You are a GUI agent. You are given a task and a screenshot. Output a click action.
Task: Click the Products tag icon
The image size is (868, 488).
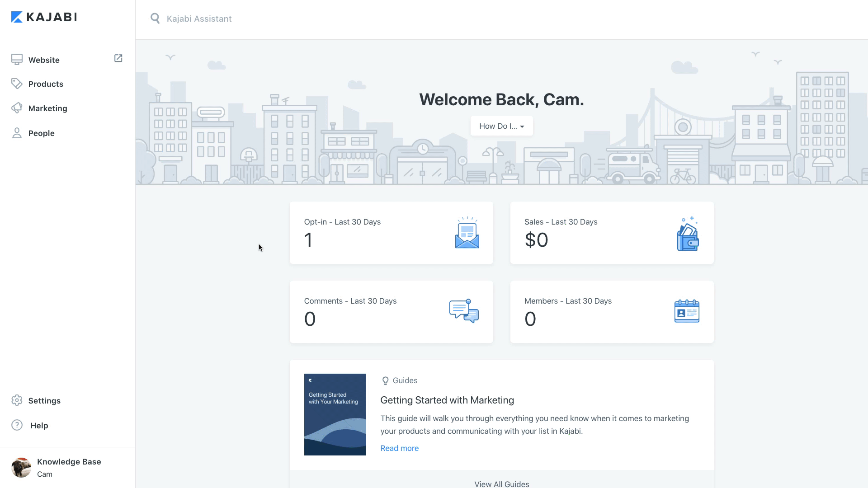(17, 84)
